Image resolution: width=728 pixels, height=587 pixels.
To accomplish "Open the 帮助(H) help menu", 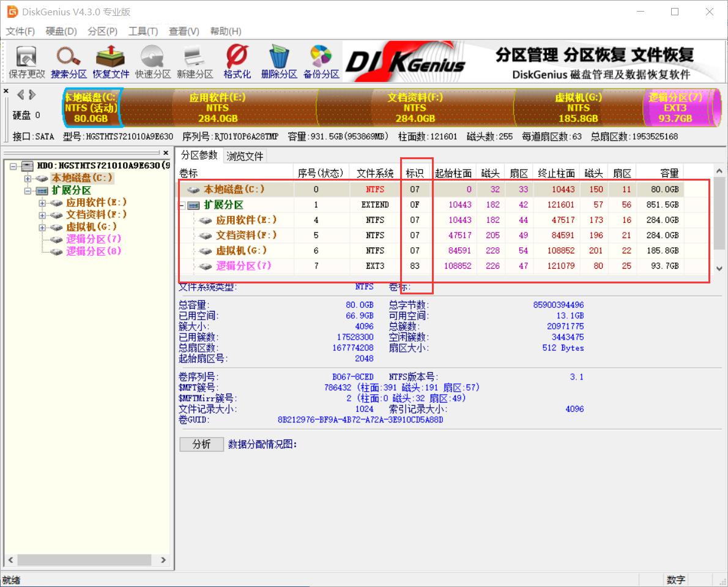I will point(227,31).
